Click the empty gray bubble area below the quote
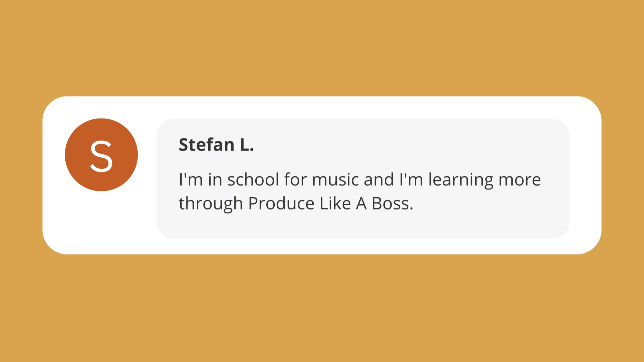This screenshot has height=362, width=644. coord(363,227)
